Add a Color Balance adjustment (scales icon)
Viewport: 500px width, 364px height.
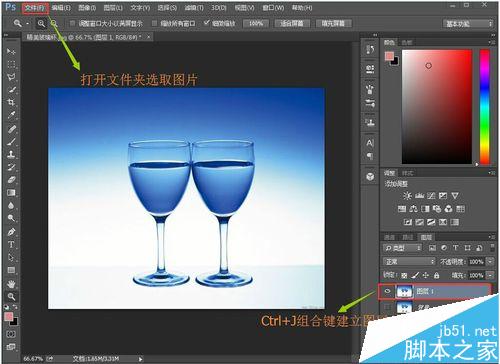(413, 209)
